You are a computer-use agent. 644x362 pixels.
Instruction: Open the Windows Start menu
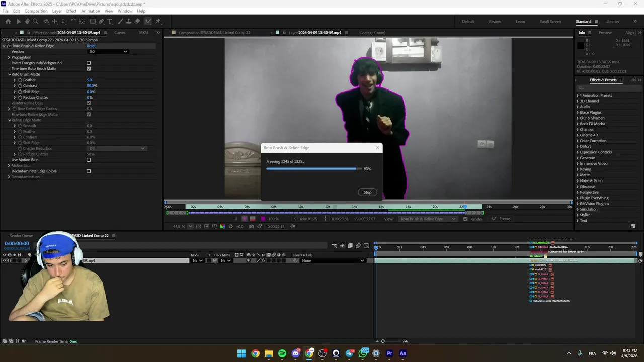(x=242, y=353)
